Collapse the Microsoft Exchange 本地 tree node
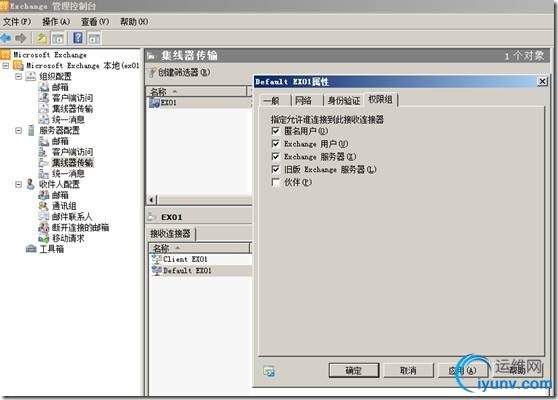 click(6, 66)
